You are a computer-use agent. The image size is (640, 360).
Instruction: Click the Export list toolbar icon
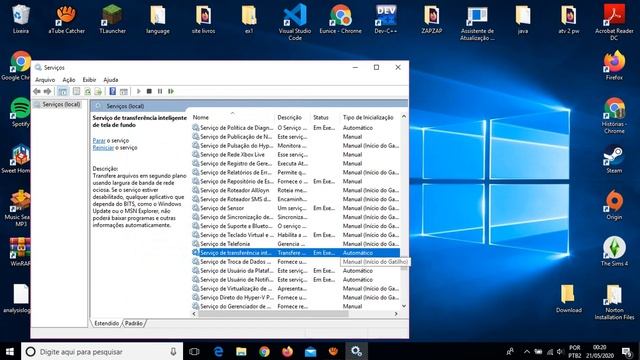click(98, 91)
